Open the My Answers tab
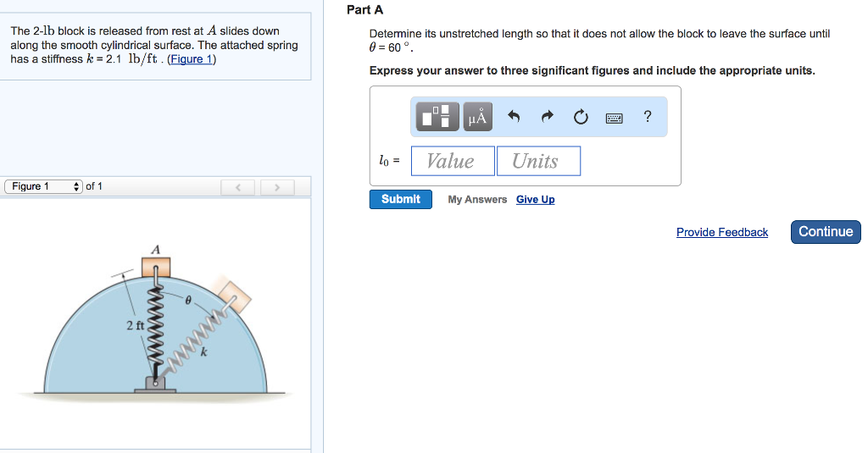Viewport: 868px width, 453px height. click(x=477, y=200)
